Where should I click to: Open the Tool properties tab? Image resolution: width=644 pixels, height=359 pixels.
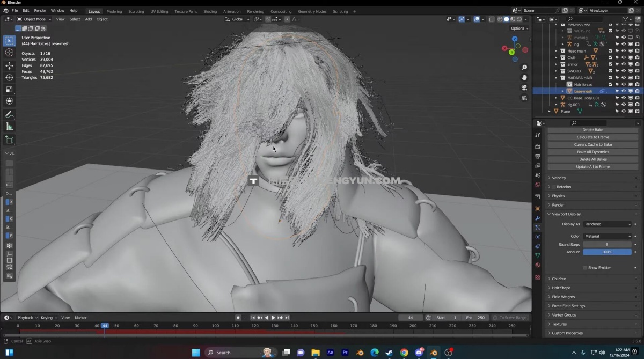pyautogui.click(x=537, y=135)
